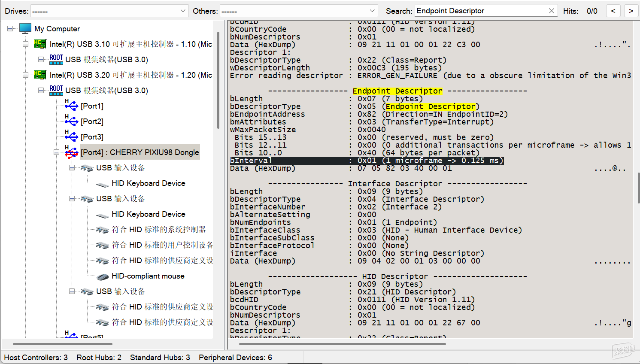Click the My Computer monitor icon
The image size is (640, 364).
tap(25, 29)
